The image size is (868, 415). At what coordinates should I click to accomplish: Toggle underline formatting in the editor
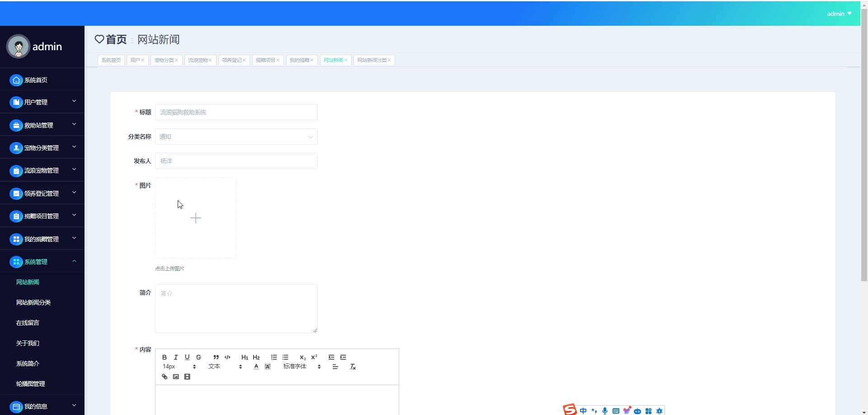pos(187,357)
